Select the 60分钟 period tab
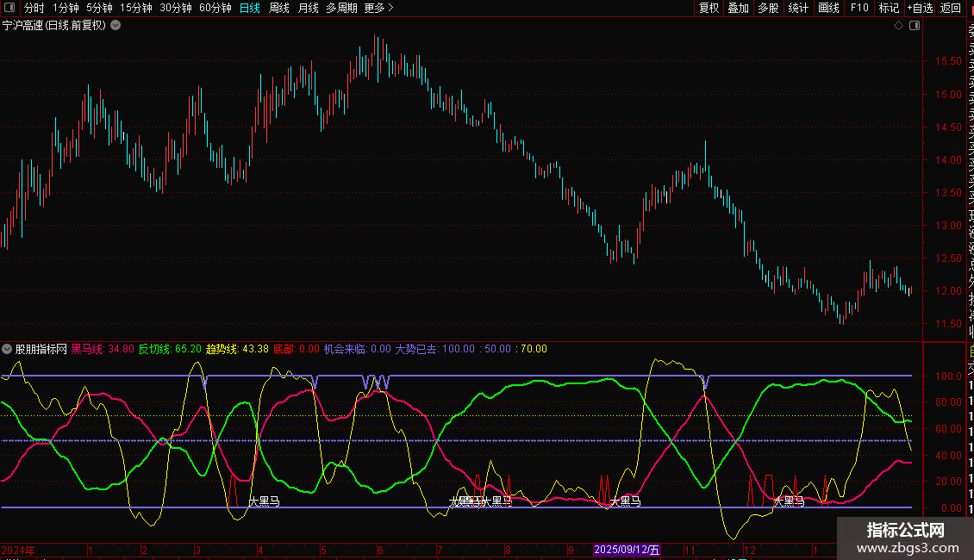The height and width of the screenshot is (560, 974). (215, 9)
